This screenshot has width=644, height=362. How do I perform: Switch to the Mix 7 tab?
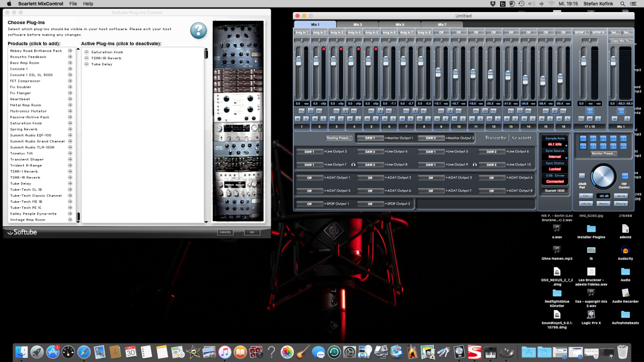point(442,24)
